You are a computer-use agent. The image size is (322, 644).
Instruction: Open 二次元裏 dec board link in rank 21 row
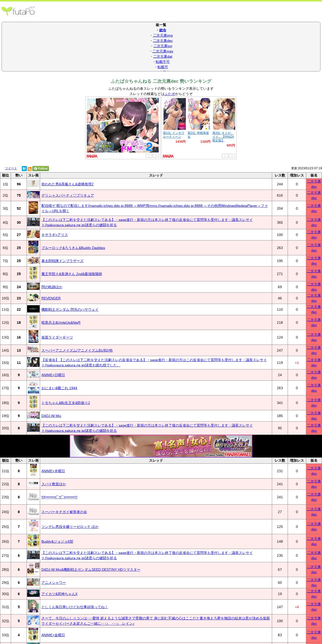coord(314,471)
